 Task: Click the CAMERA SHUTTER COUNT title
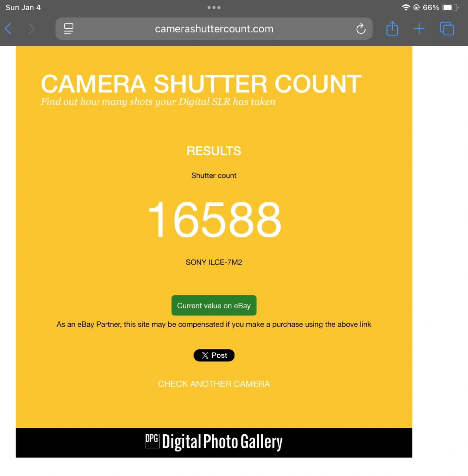point(201,84)
